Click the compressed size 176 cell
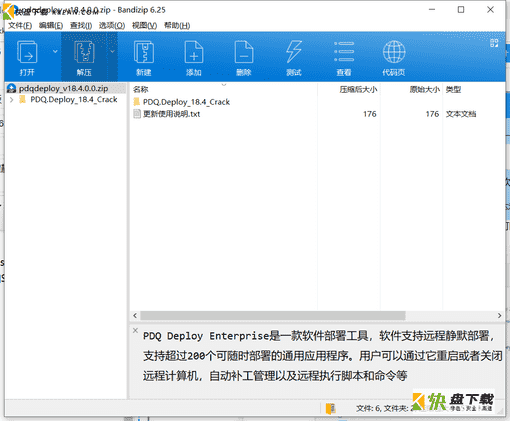This screenshot has height=421, width=510. pos(370,114)
